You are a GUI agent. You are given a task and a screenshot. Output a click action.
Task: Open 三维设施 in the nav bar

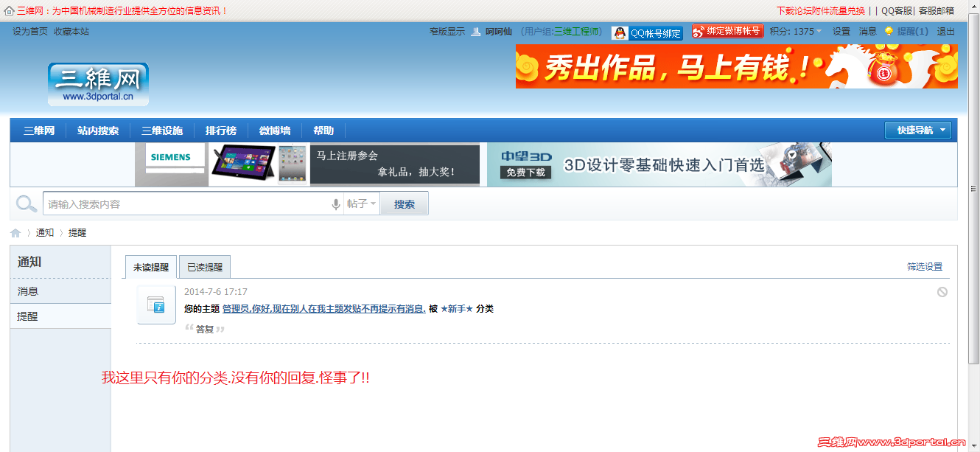tap(162, 131)
